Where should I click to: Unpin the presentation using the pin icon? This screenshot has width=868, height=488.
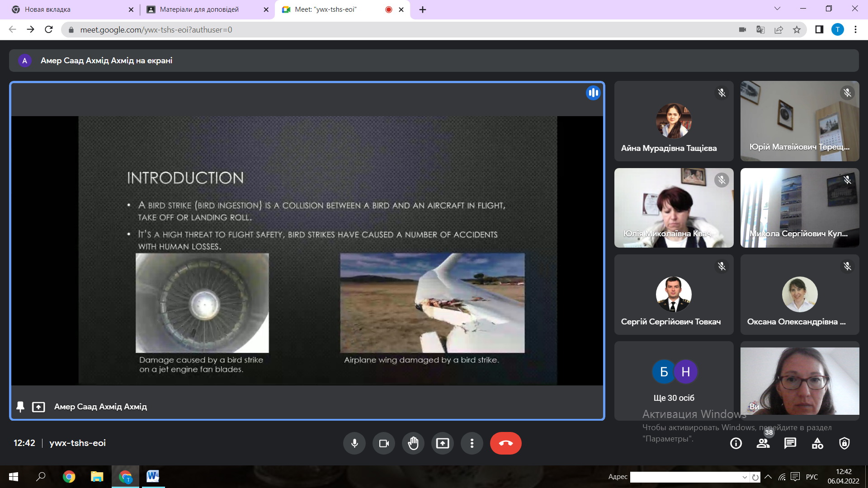coord(20,407)
